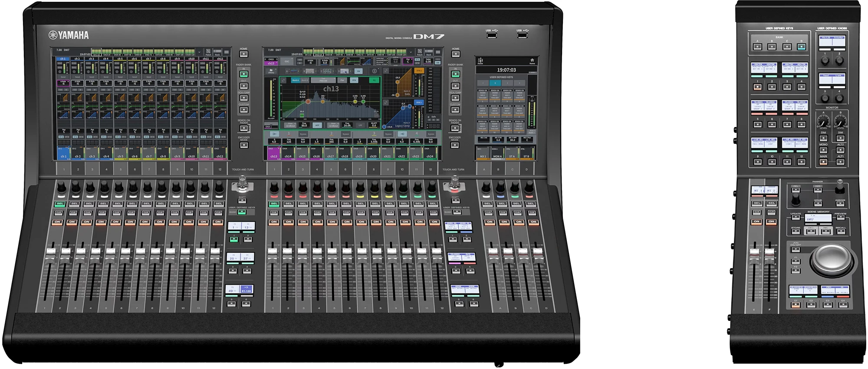The width and height of the screenshot is (868, 369).
Task: Push SEL key on left bay channel 1
Action: [60, 204]
